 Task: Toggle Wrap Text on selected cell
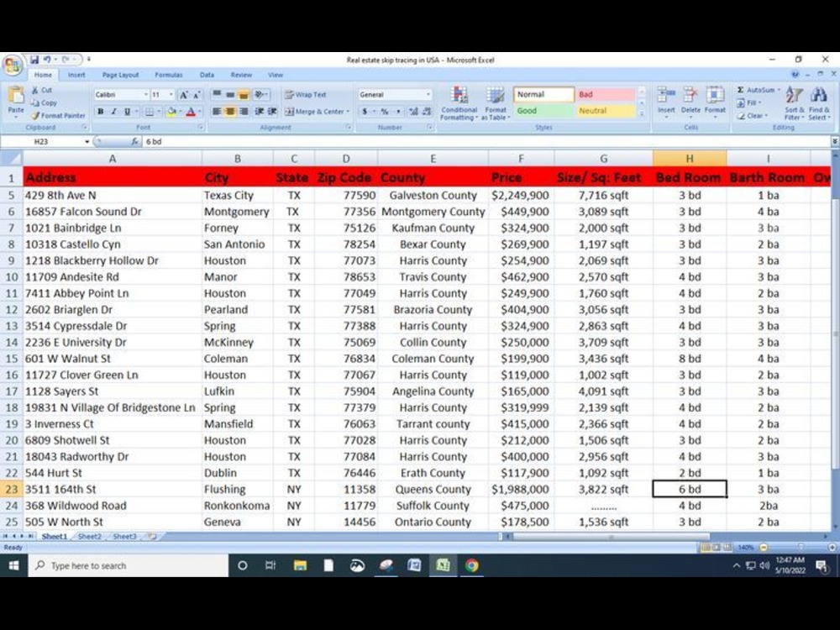pos(306,94)
